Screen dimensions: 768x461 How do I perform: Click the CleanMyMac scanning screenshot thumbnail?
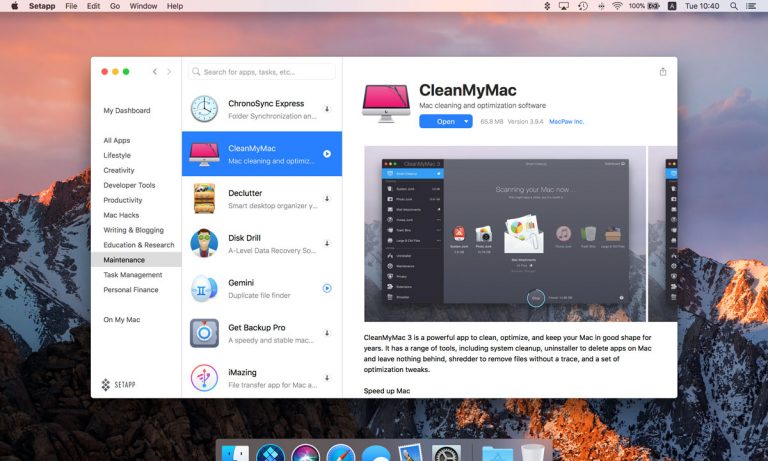coord(505,234)
